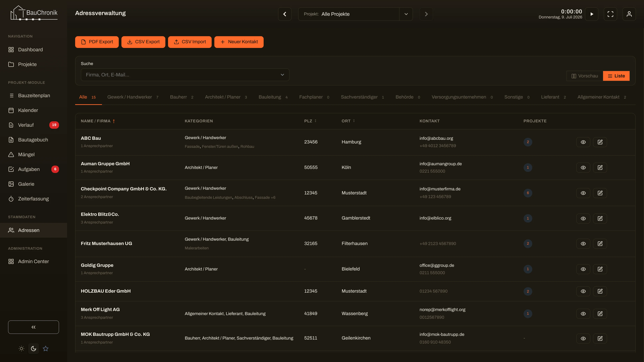
Task: Edit the MOK Bautrupp contact
Action: (x=600, y=338)
